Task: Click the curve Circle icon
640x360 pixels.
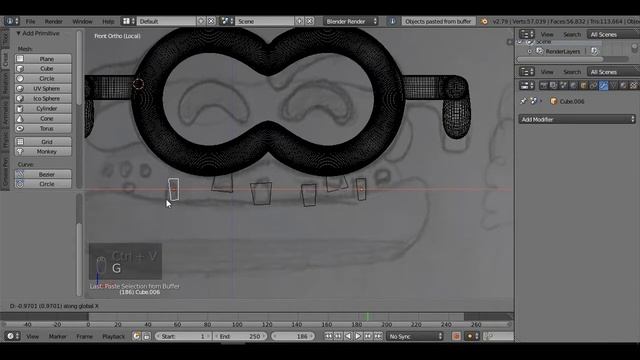Action: (20, 184)
